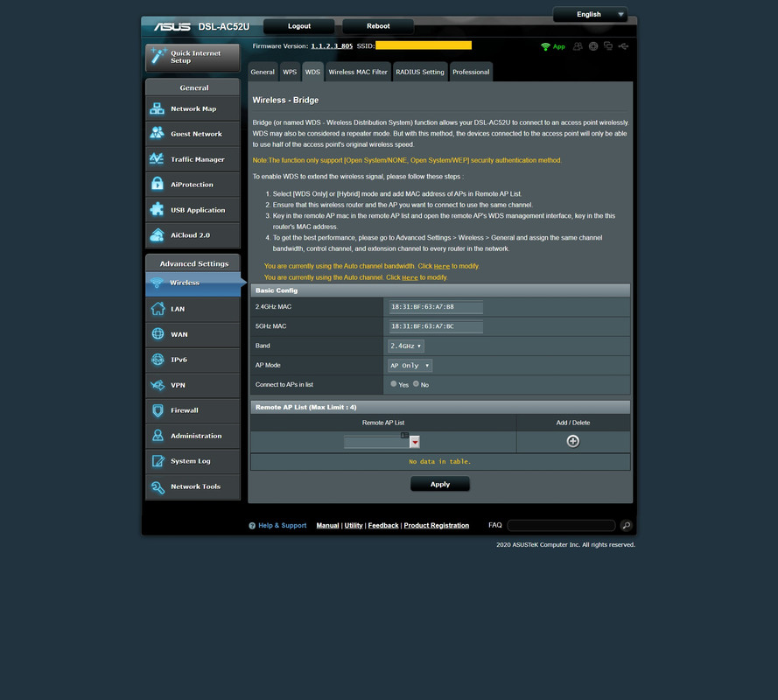Open the Manual link

(327, 525)
